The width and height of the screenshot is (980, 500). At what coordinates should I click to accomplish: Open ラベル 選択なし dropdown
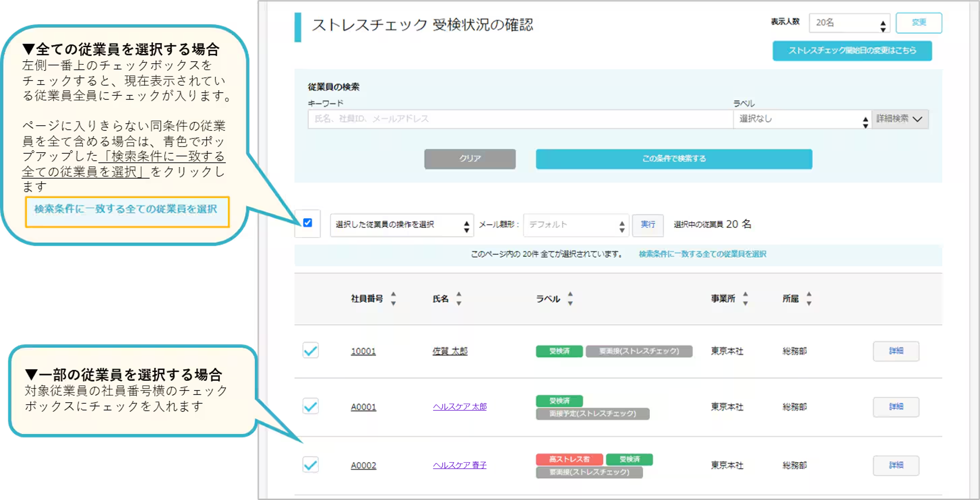point(802,119)
